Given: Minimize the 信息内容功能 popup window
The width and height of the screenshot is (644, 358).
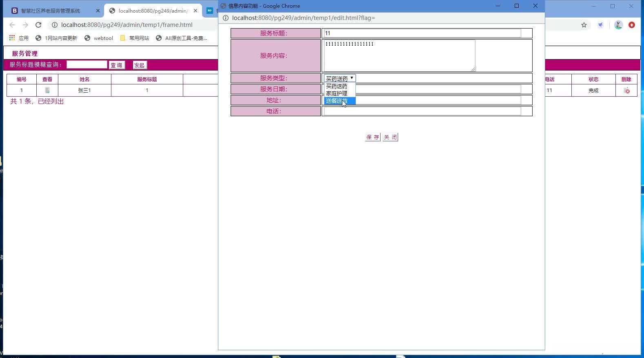Looking at the screenshot, I should pos(498,6).
